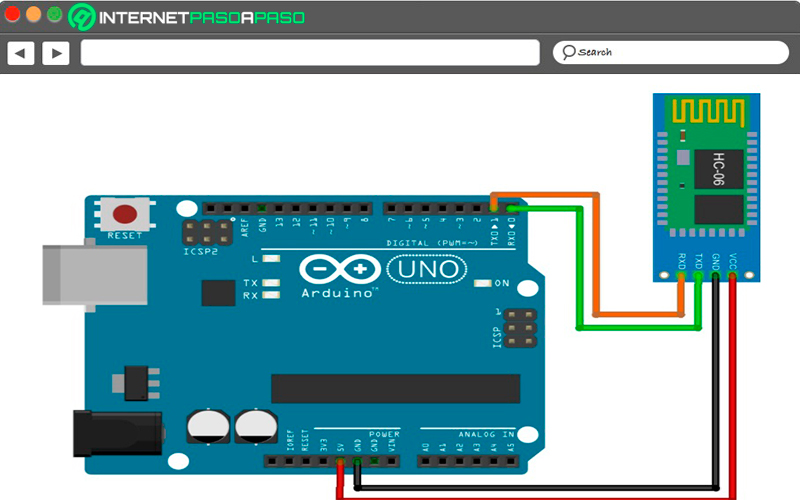
Task: Click the browser back arrow button
Action: click(x=20, y=53)
